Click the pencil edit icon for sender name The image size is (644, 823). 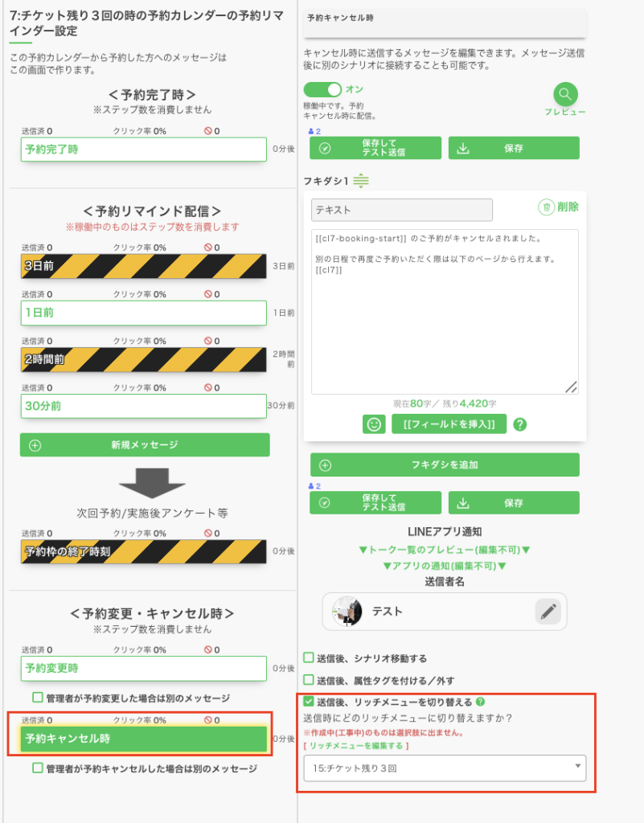[x=548, y=612]
